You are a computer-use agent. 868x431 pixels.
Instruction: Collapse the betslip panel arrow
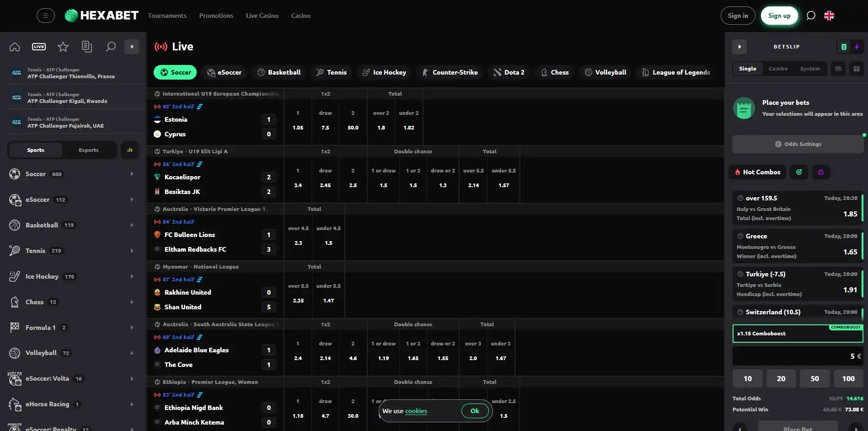[739, 47]
